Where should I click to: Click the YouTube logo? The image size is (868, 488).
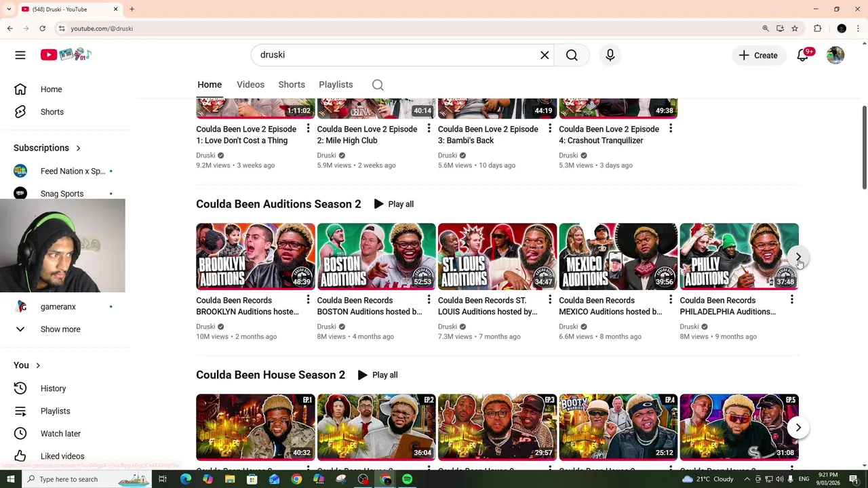[65, 55]
